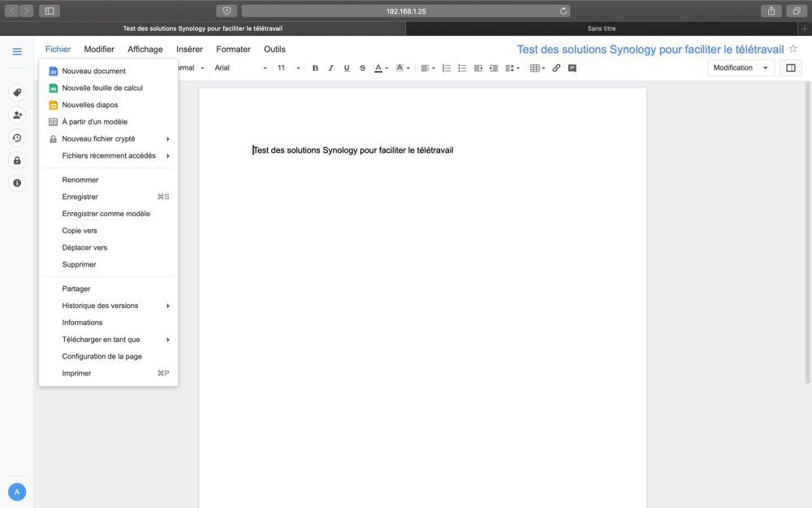
Task: Toggle underline formatting
Action: point(347,68)
